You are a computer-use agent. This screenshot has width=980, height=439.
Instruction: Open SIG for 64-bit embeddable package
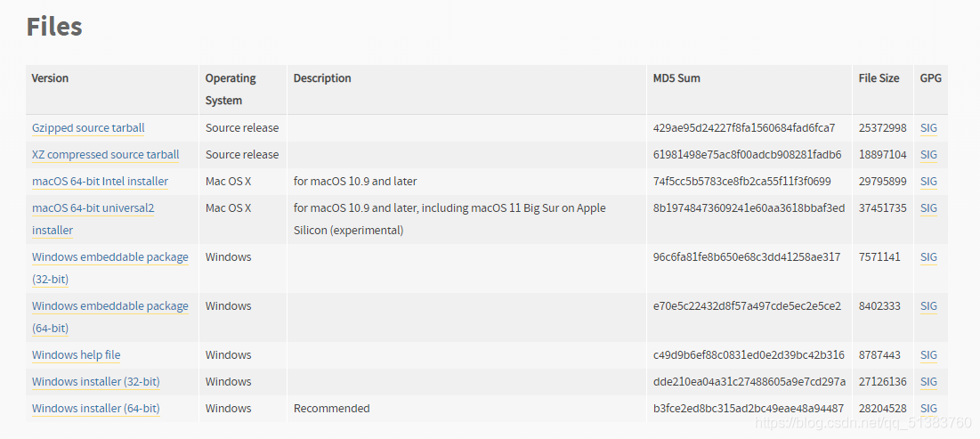928,305
